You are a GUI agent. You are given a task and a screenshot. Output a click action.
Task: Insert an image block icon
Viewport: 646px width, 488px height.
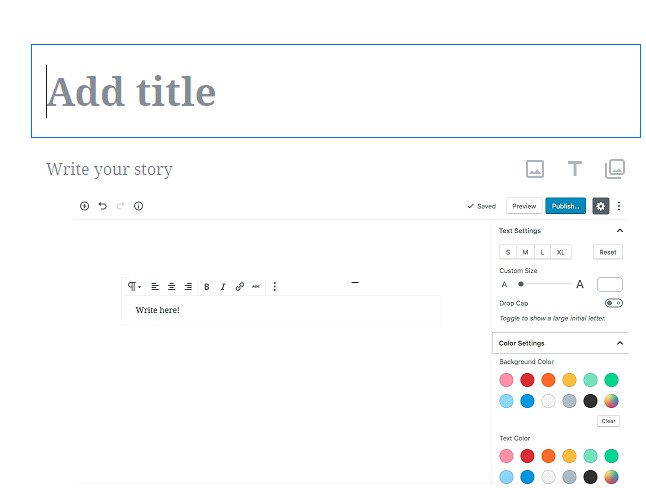(x=535, y=169)
